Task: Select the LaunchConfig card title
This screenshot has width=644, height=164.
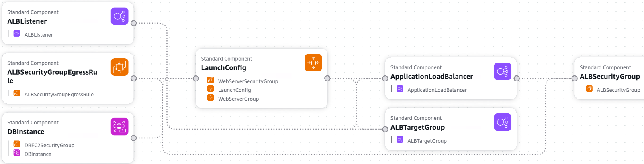Action: 224,68
